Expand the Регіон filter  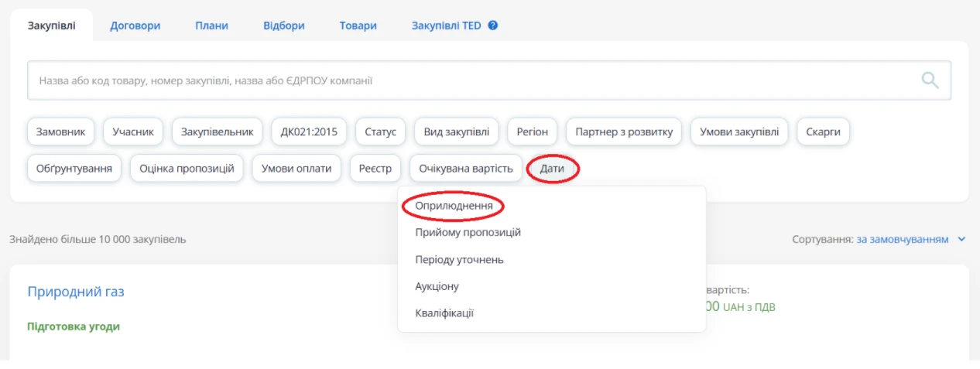click(x=533, y=132)
